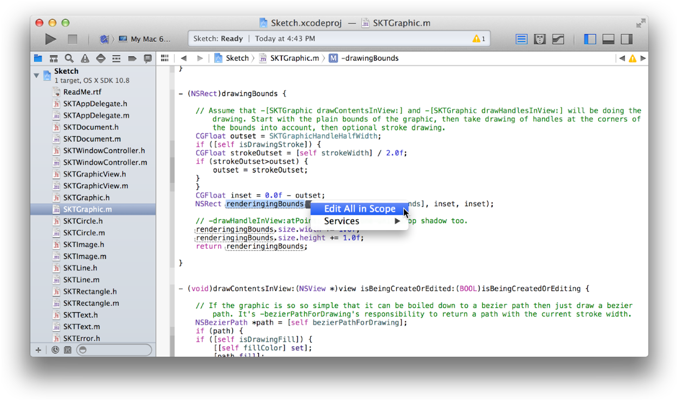Open the Services submenu

click(x=359, y=221)
